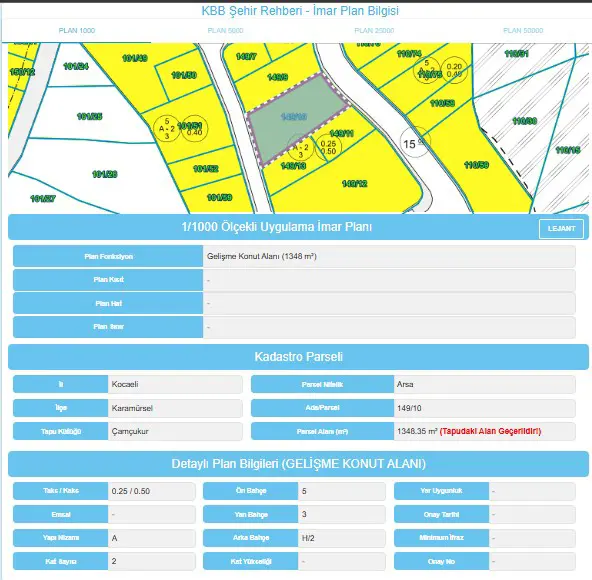Click the 'KBB Şehir Rehberi - İmar Plan Bilgisi' title
Viewport: 592px width, 580px height.
click(300, 11)
